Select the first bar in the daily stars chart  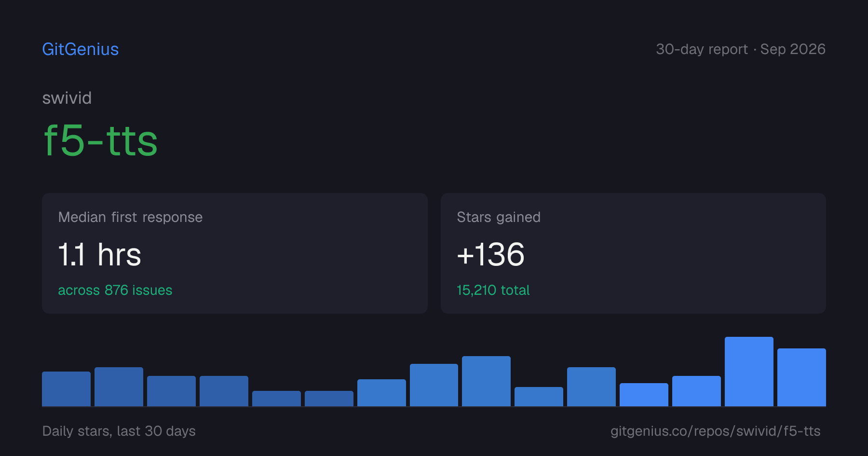coord(66,389)
